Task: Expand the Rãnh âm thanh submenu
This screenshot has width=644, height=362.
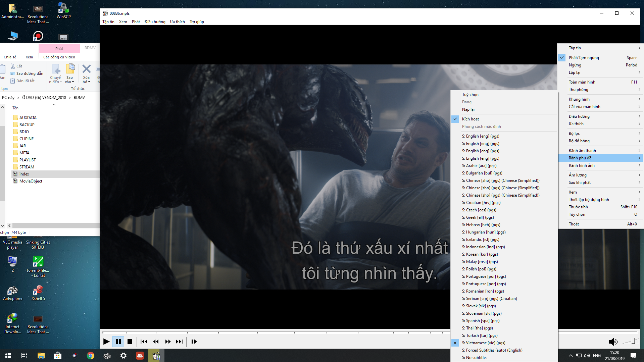Action: (x=601, y=151)
